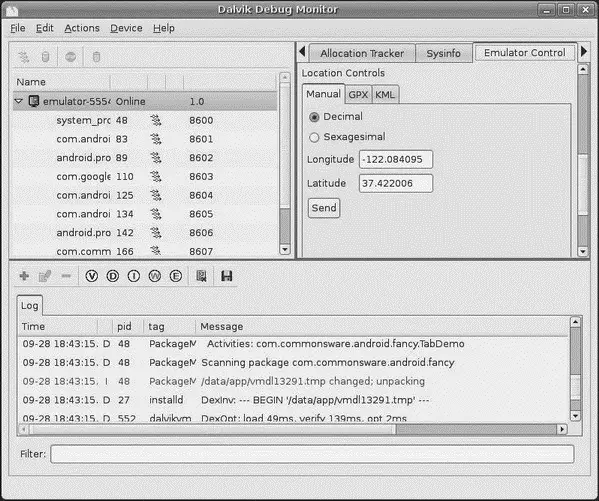This screenshot has width=599, height=501.
Task: Click the emulator device icon in tree
Action: (34, 101)
